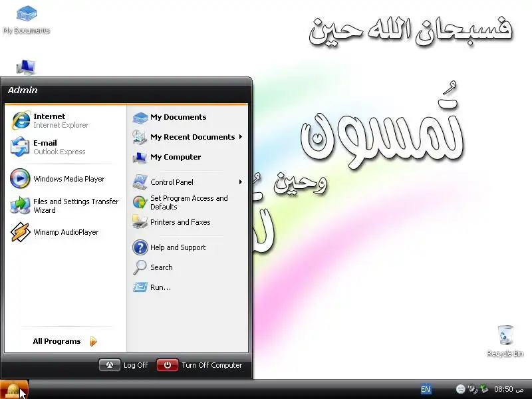Click the green-arrow tray icon beside the clock
The image size is (532, 399).
(485, 389)
